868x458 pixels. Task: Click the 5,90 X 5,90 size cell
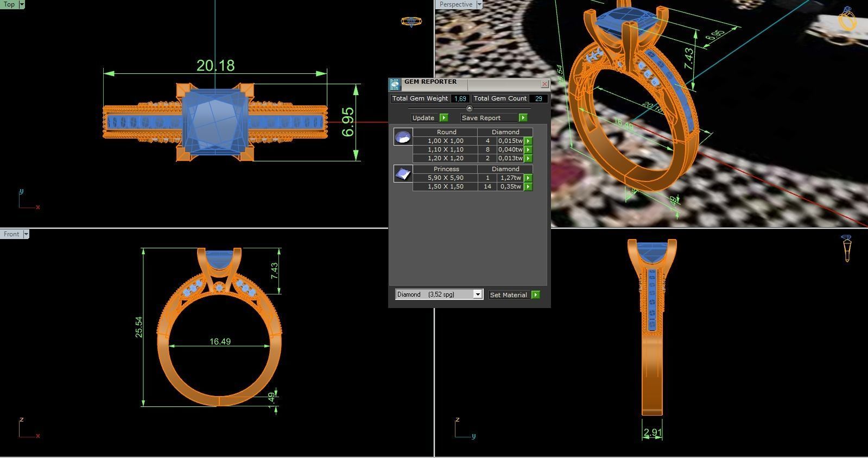tap(445, 178)
